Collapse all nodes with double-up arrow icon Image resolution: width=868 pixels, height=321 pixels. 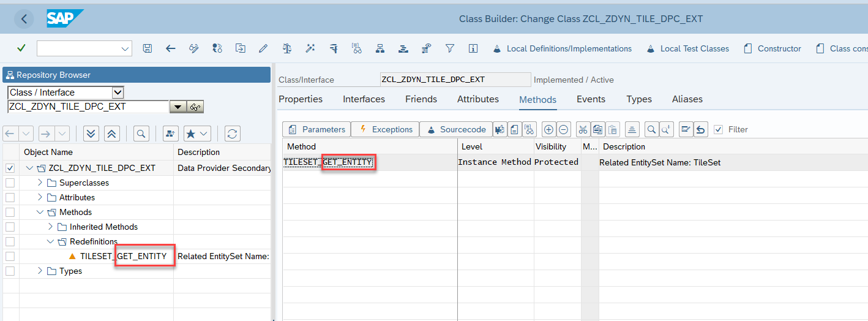[111, 134]
